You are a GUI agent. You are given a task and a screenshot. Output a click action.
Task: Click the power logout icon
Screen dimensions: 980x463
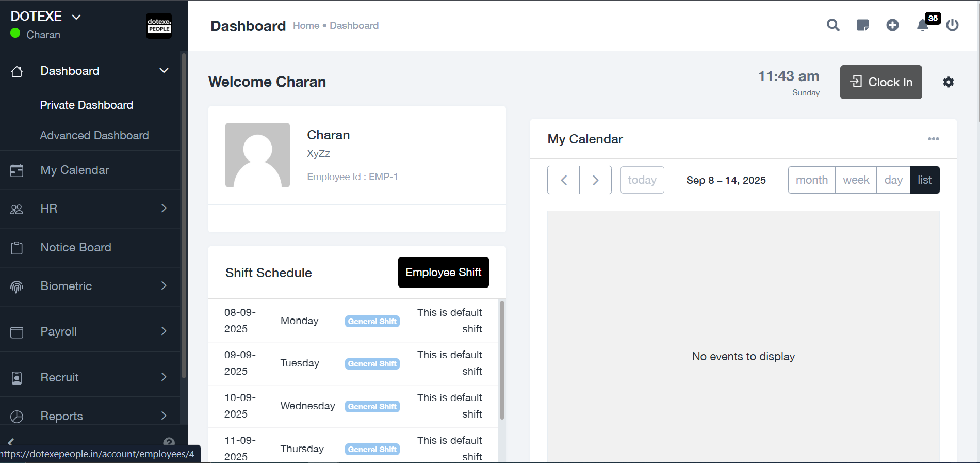point(952,25)
